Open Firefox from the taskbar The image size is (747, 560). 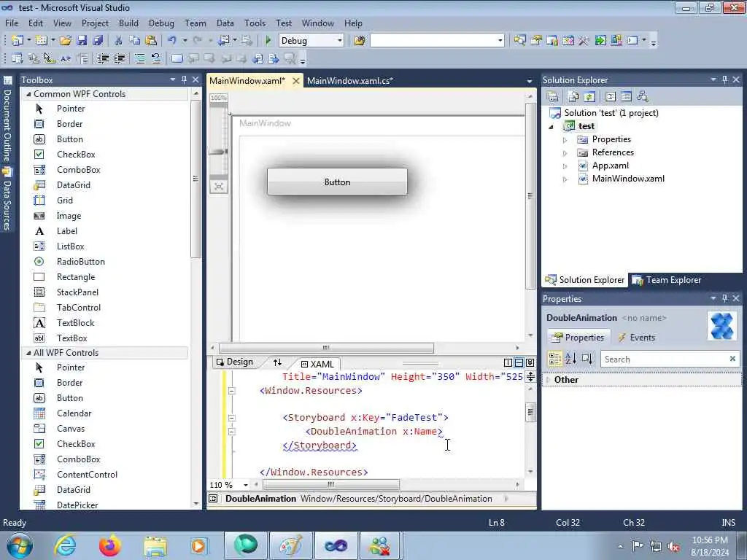click(109, 545)
